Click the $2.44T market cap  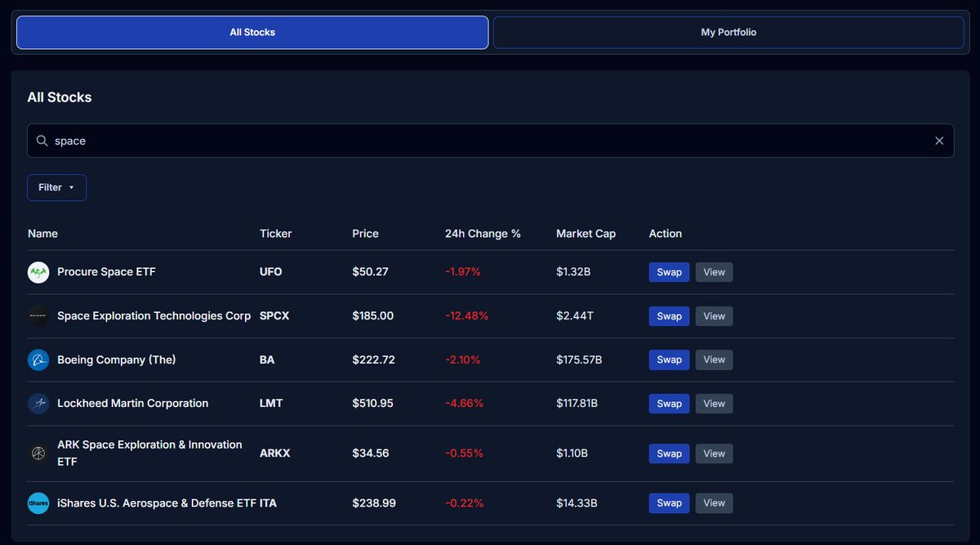pos(574,316)
